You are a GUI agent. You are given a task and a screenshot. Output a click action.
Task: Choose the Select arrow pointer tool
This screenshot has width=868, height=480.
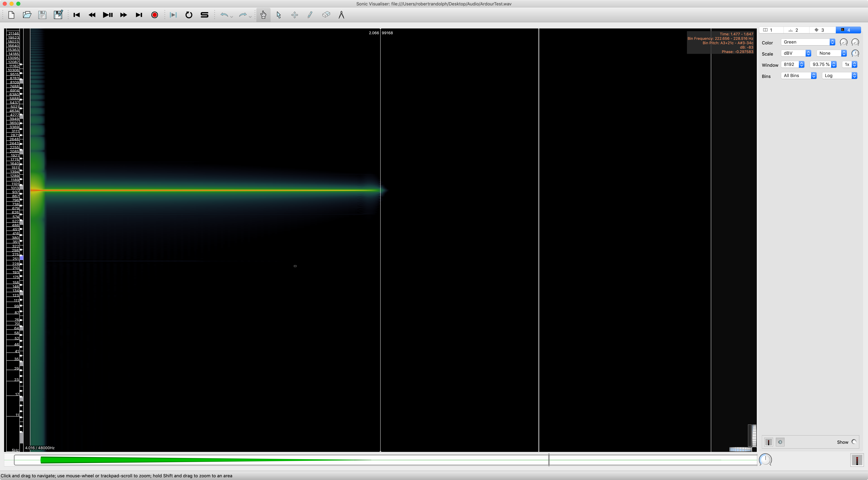point(279,15)
